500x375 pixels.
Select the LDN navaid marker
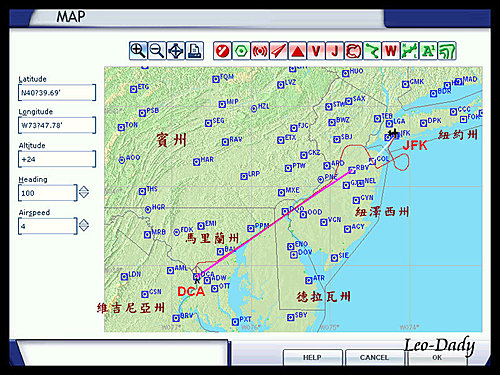[124, 277]
